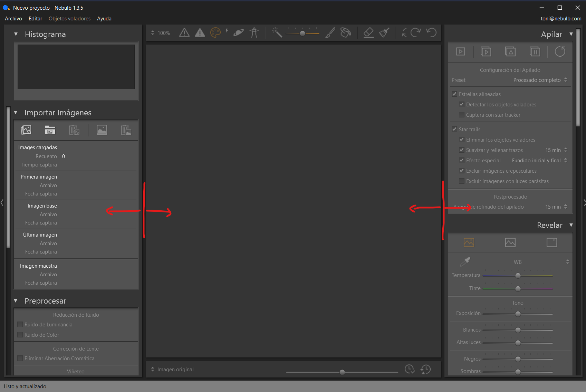Image resolution: width=586 pixels, height=392 pixels.
Task: Click the stacked triangle (eject) icon in Apilar
Action: pos(510,51)
